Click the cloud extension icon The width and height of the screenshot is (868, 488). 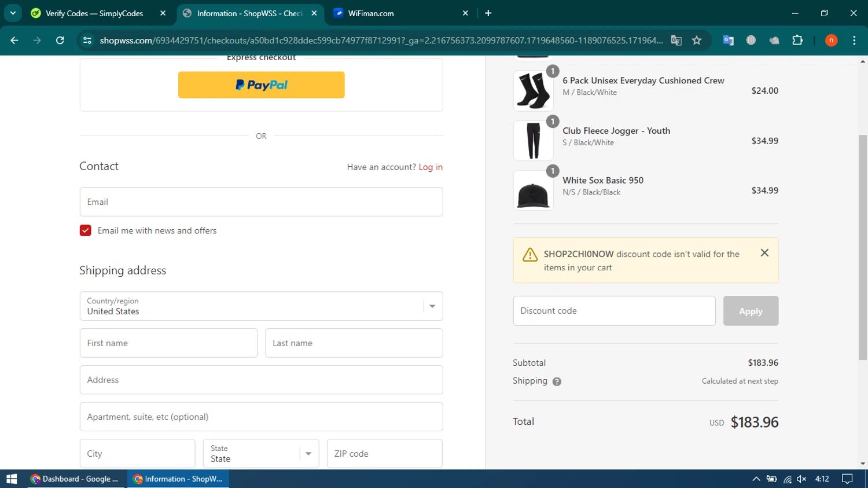[x=774, y=41]
